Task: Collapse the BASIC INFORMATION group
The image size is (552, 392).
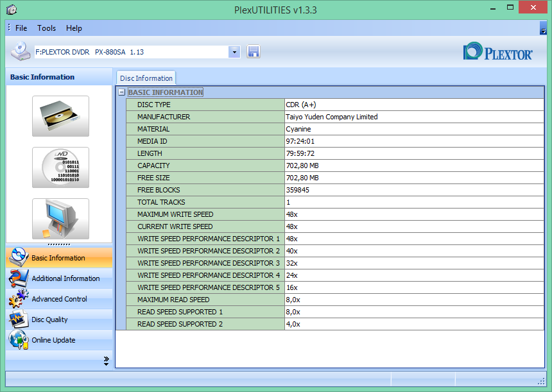Action: 122,92
